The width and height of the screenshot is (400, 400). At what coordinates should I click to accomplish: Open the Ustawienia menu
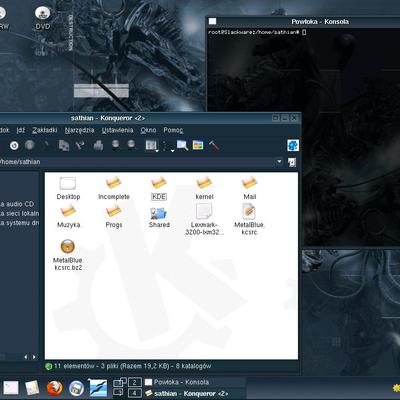[x=117, y=130]
